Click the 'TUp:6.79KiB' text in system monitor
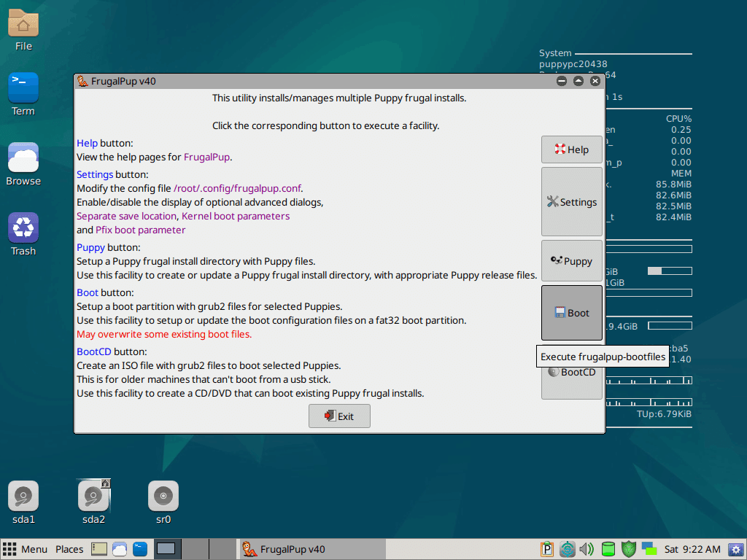This screenshot has width=747, height=560. (x=664, y=414)
